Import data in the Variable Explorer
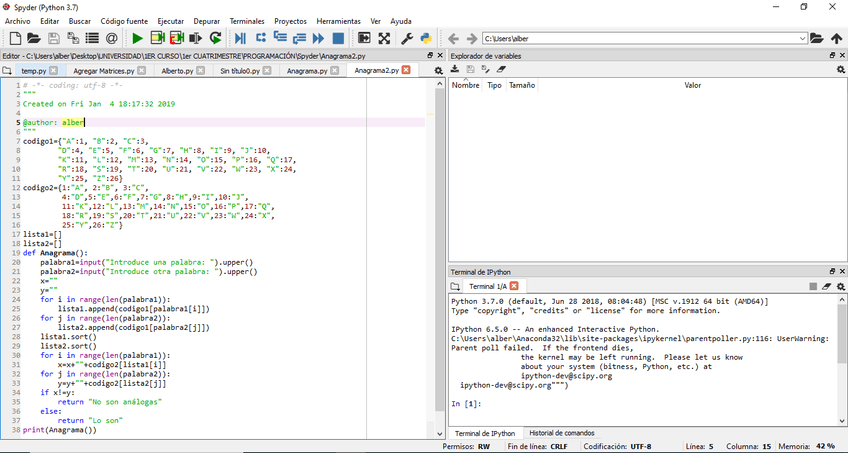Viewport: 848px width, 453px height. (455, 70)
